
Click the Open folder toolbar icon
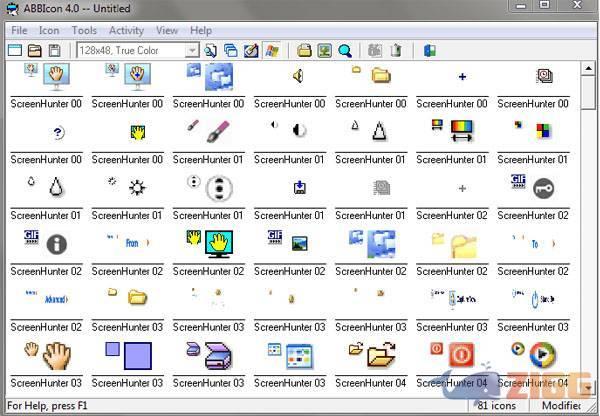[34, 50]
